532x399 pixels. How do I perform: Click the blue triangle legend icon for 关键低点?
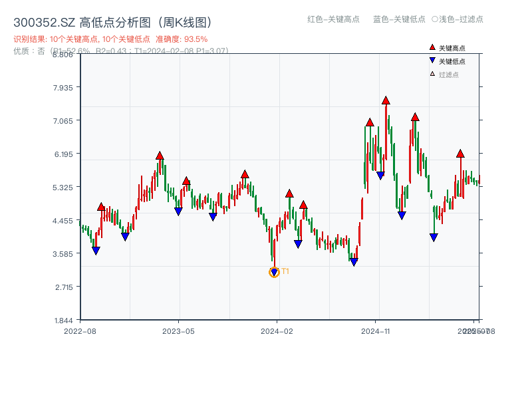click(432, 61)
